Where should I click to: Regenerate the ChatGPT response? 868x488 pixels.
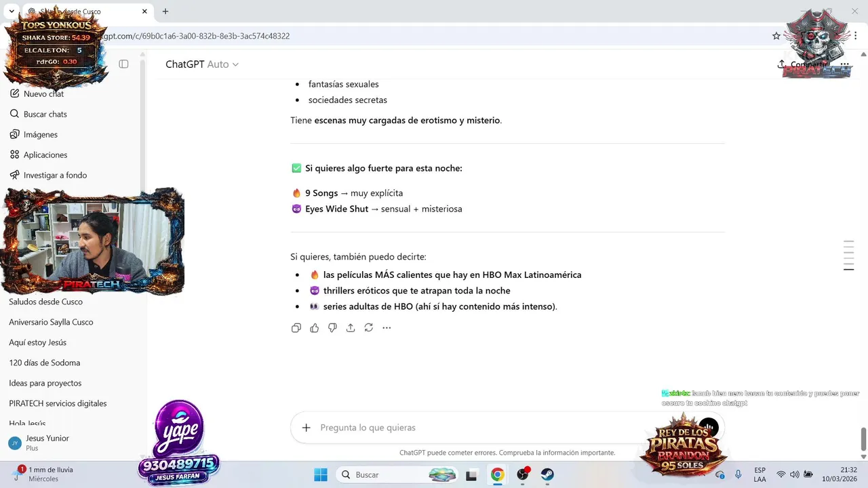pos(368,328)
